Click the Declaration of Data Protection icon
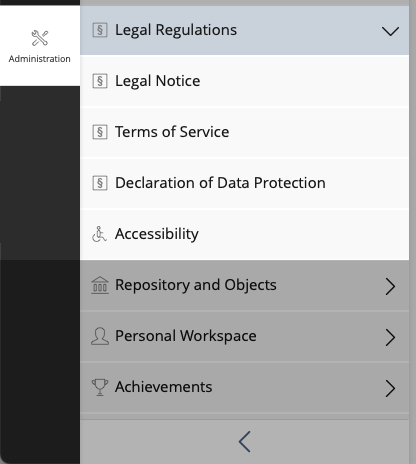This screenshot has width=416, height=464. 100,183
